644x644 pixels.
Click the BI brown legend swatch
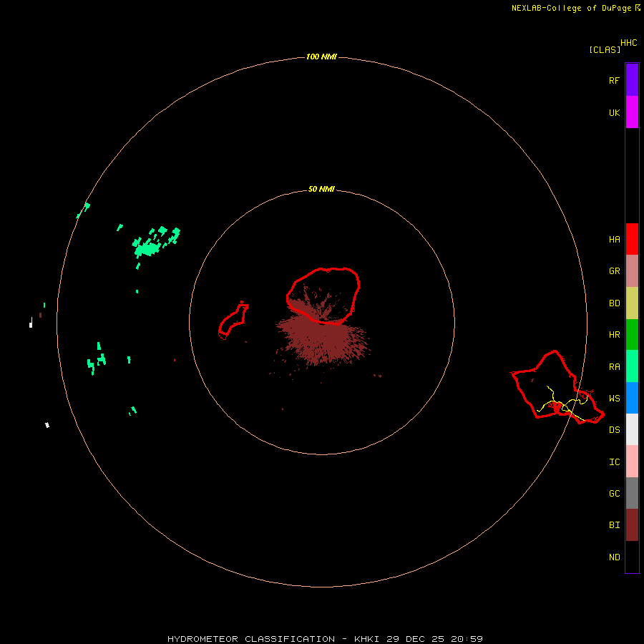tap(632, 525)
